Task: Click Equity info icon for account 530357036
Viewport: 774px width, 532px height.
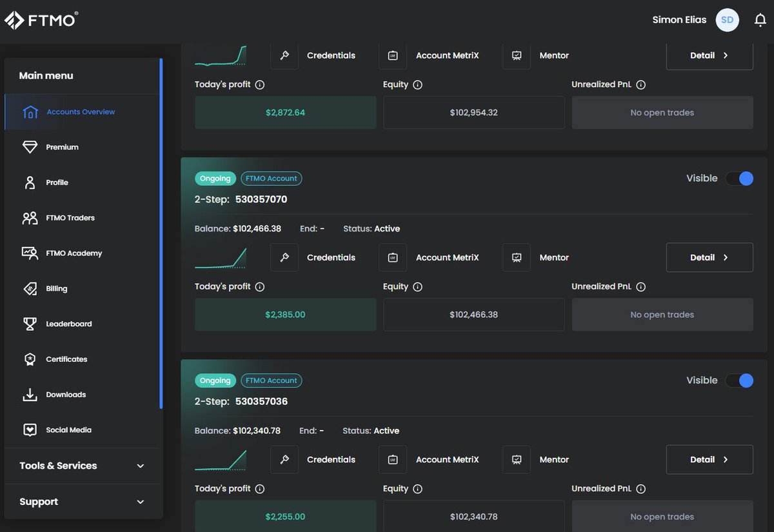Action: click(x=418, y=489)
